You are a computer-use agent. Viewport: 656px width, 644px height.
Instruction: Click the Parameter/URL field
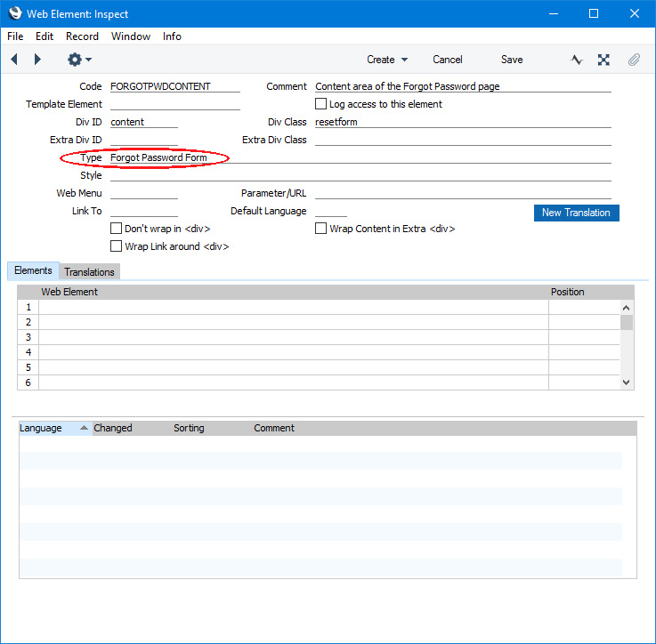(463, 193)
